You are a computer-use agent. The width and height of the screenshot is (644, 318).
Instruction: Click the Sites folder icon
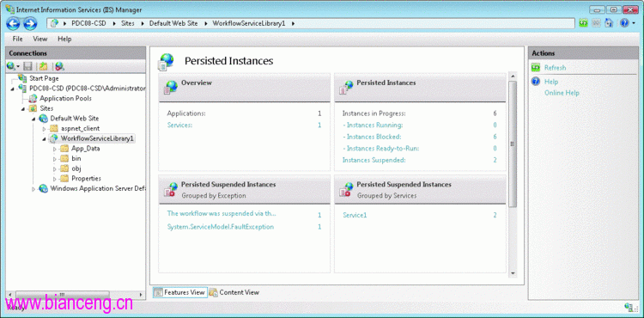33,108
